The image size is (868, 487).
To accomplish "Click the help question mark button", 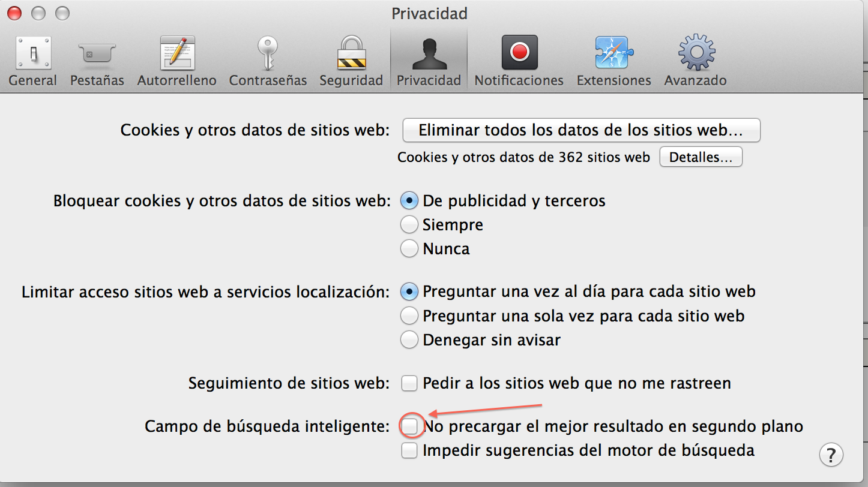I will (x=831, y=455).
